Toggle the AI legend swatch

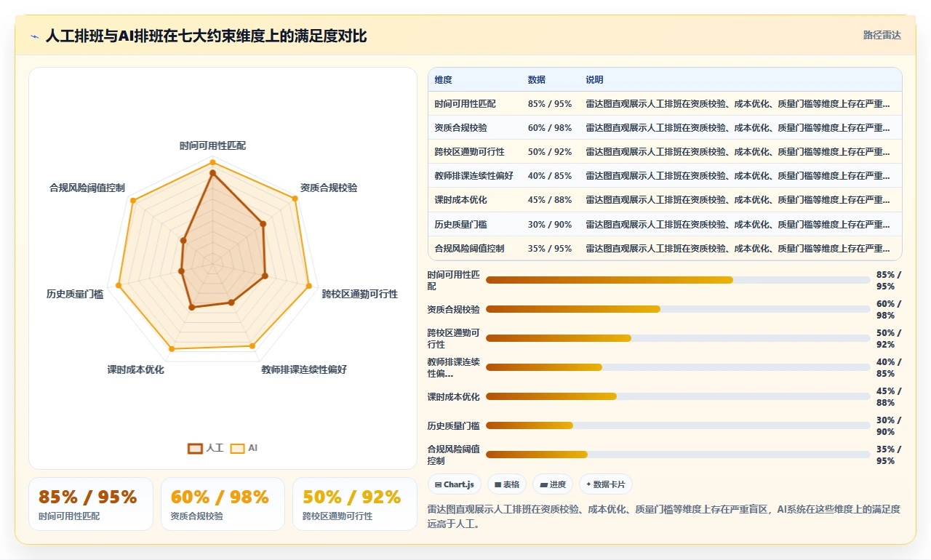(237, 449)
